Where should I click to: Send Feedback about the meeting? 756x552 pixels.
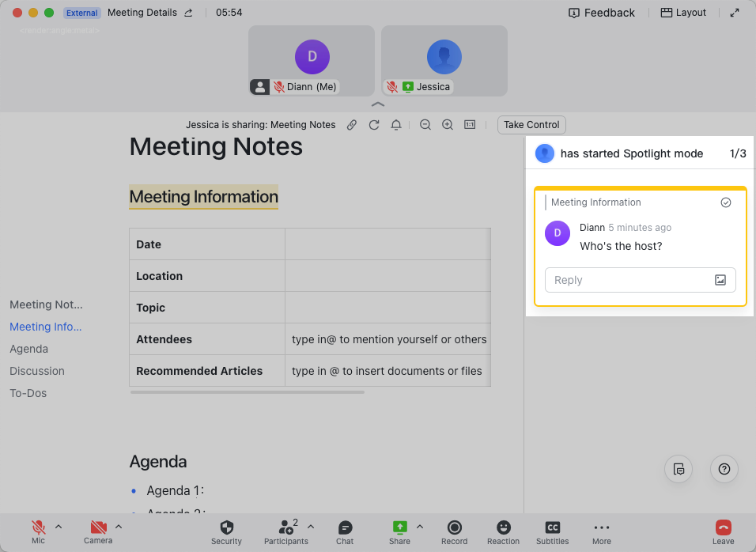tap(601, 13)
